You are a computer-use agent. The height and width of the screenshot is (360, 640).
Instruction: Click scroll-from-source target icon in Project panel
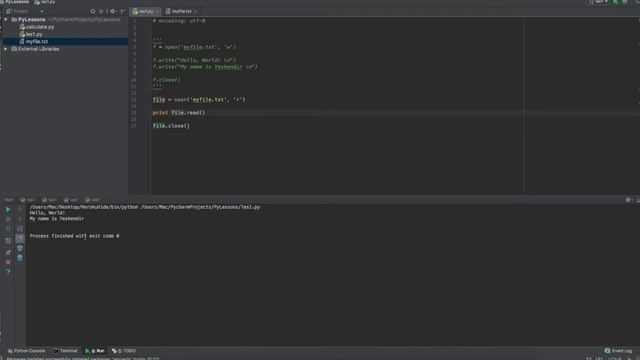(x=93, y=11)
